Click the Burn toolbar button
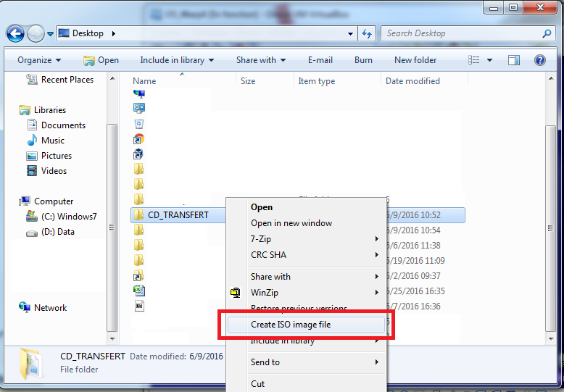The image size is (564, 392). [x=363, y=60]
